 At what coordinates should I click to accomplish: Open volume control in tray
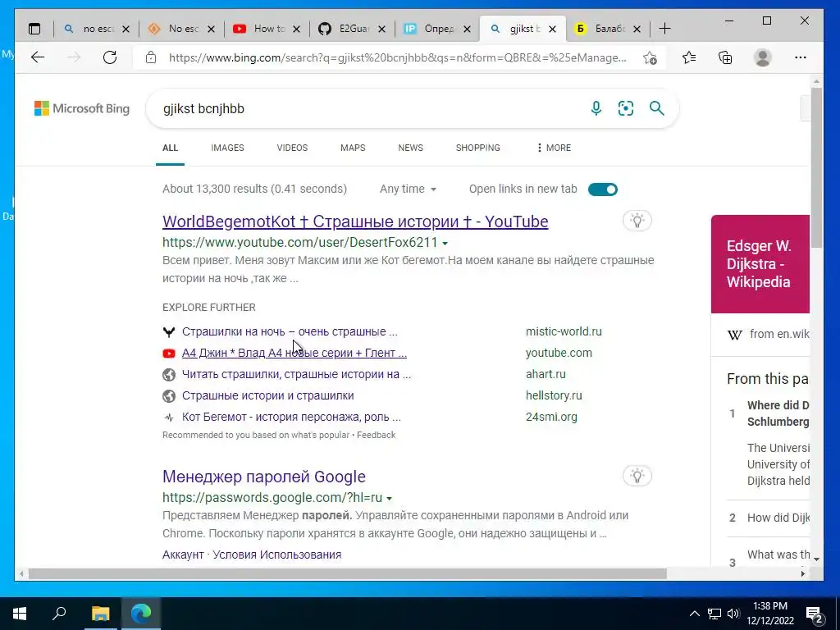(733, 614)
